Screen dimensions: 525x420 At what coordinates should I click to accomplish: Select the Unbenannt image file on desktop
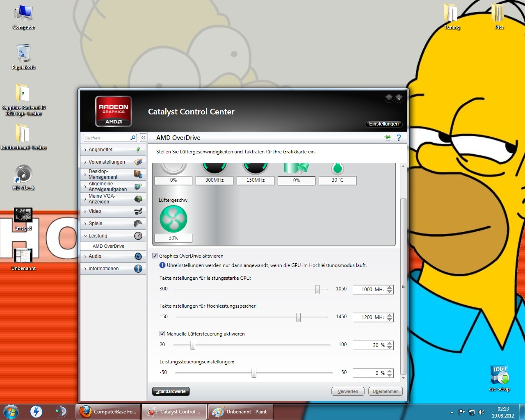click(x=23, y=259)
